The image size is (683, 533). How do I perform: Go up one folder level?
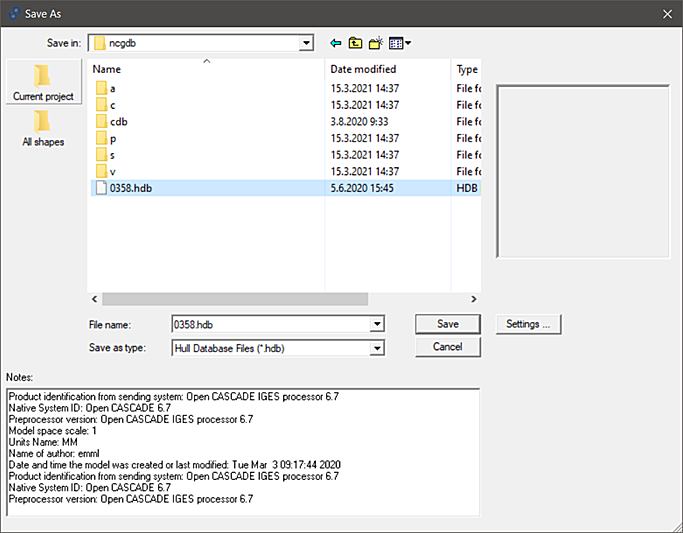tap(355, 43)
